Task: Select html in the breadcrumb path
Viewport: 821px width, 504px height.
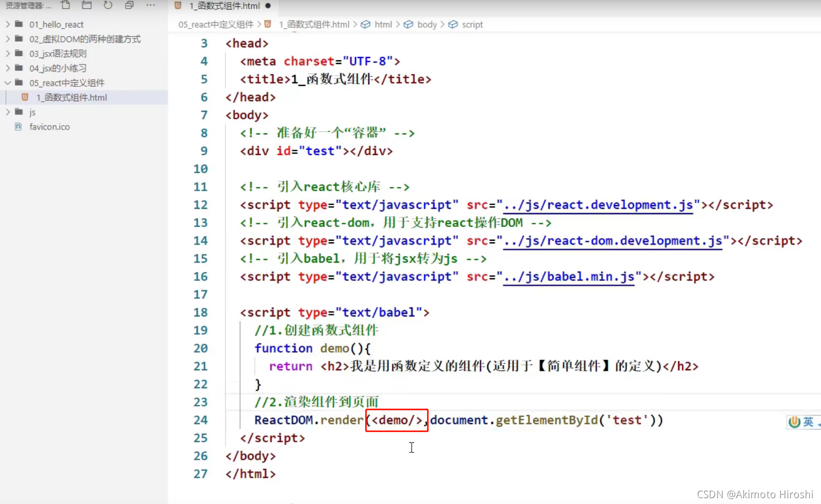Action: click(383, 25)
